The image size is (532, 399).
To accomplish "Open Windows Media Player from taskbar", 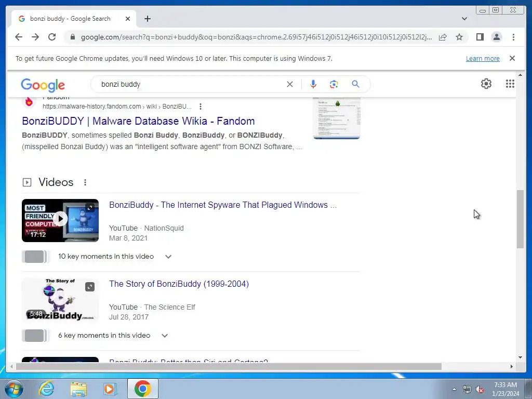I will coord(110,389).
